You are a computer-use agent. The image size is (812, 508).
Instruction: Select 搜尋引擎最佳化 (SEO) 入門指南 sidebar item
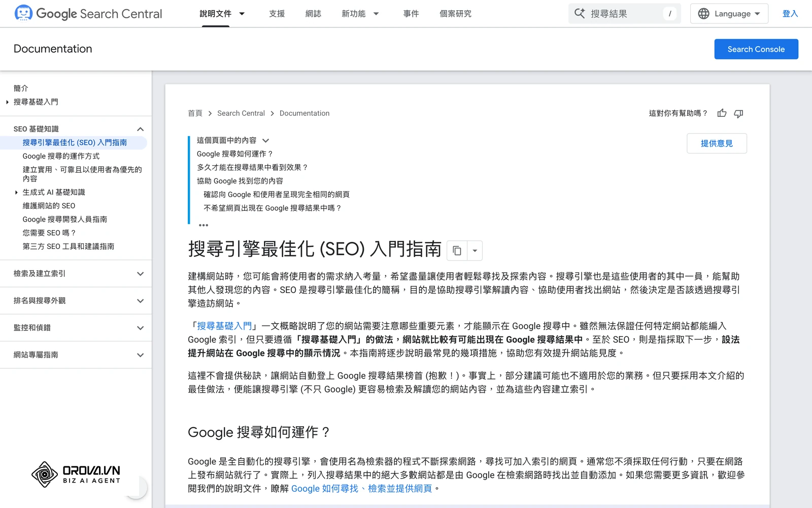[75, 143]
